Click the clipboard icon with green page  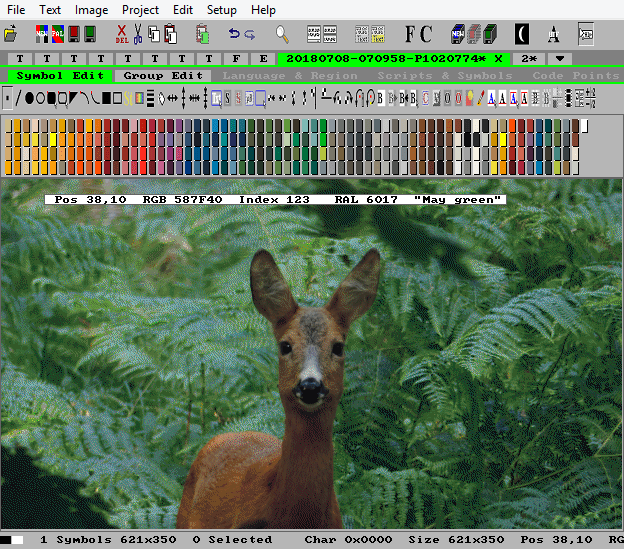pos(203,34)
